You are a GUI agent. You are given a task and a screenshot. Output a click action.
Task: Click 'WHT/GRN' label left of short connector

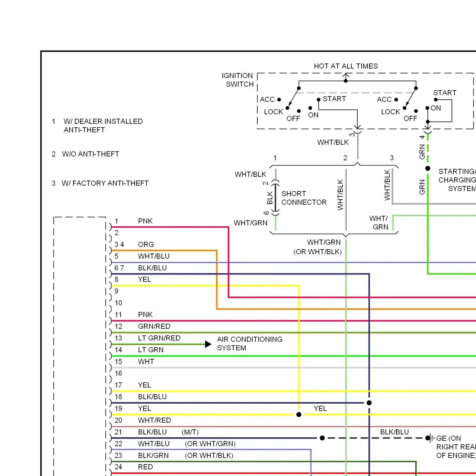[250, 223]
